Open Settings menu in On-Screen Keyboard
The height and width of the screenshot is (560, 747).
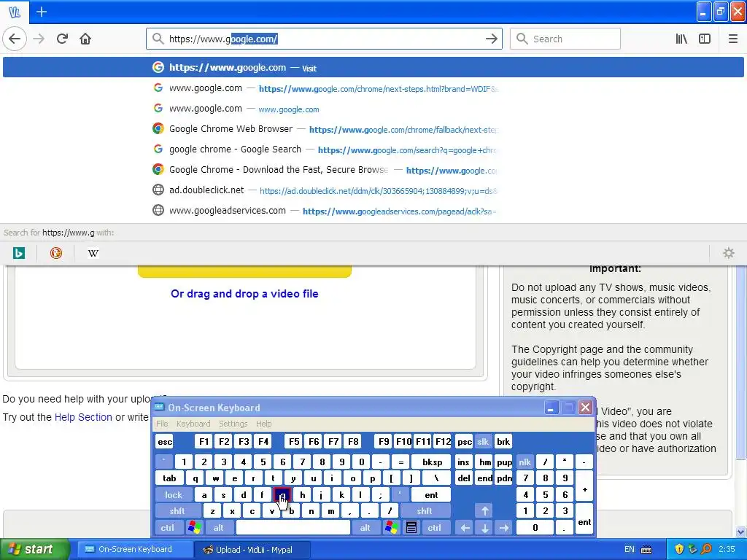pyautogui.click(x=233, y=424)
